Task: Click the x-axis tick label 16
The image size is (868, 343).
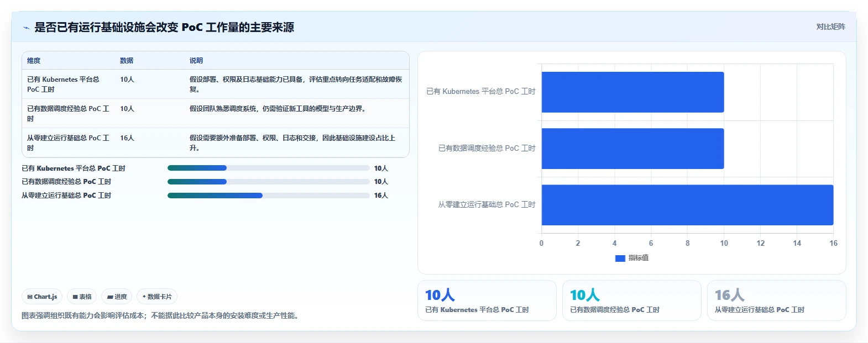Action: point(833,243)
